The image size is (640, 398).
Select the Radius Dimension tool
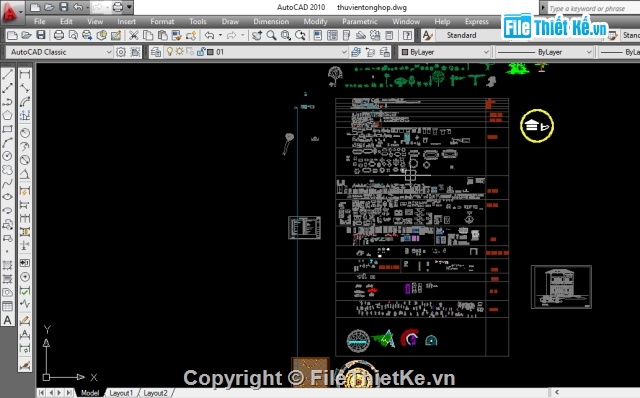coord(25,133)
